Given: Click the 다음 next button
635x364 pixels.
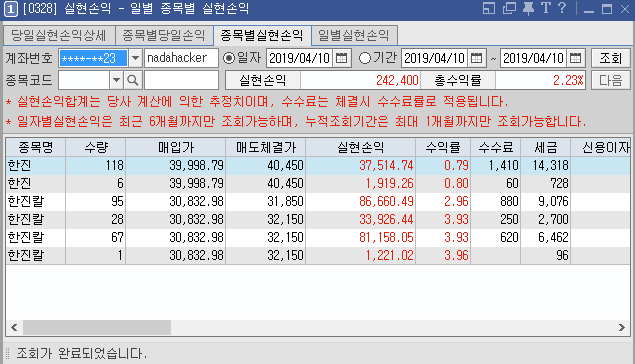Looking at the screenshot, I should click(610, 80).
